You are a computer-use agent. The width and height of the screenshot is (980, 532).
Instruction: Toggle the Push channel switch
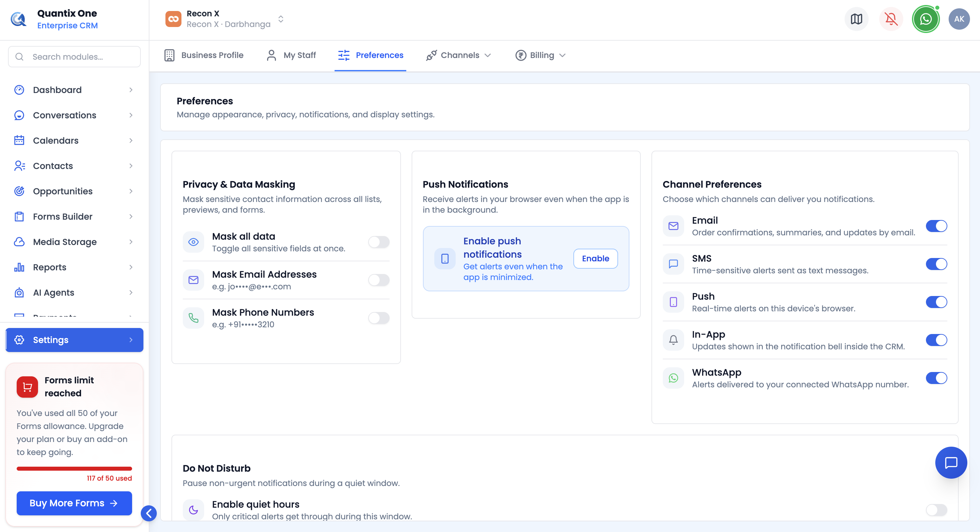click(936, 302)
